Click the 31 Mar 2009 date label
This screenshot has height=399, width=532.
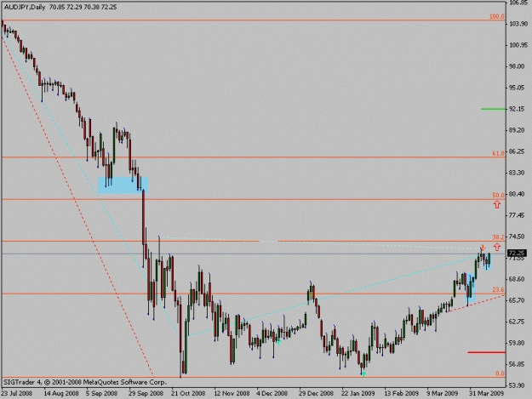(487, 394)
